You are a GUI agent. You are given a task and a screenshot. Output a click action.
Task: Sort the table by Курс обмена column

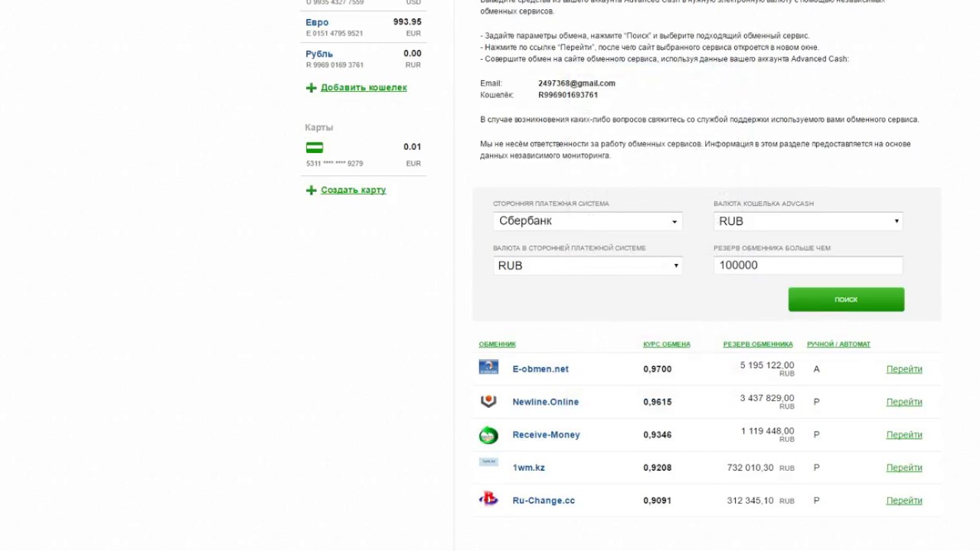(x=667, y=344)
